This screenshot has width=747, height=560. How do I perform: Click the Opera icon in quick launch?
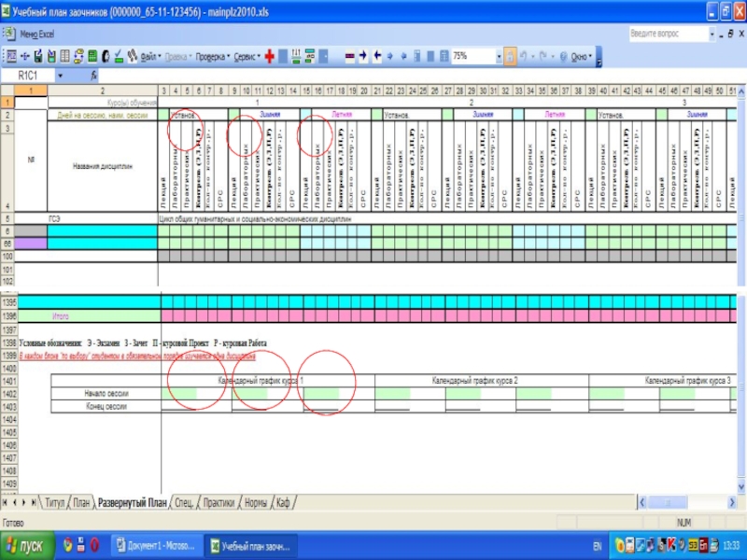(x=94, y=544)
